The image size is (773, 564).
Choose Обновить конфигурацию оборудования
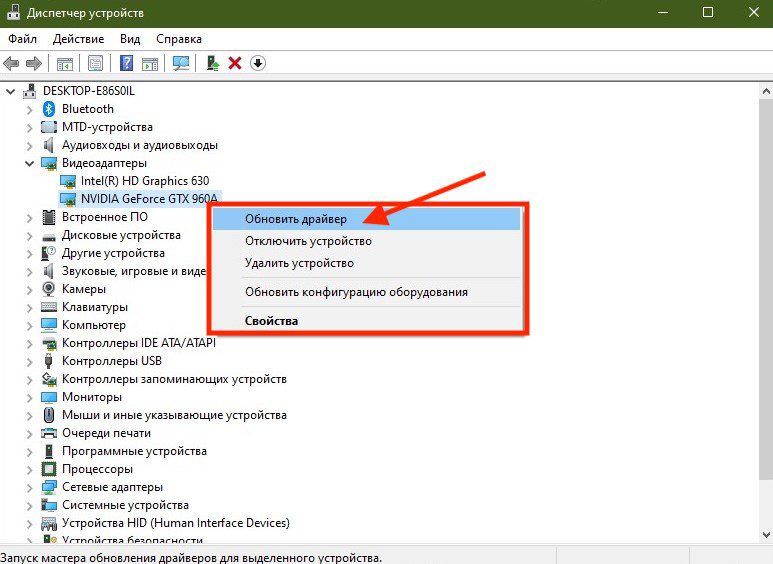[366, 292]
